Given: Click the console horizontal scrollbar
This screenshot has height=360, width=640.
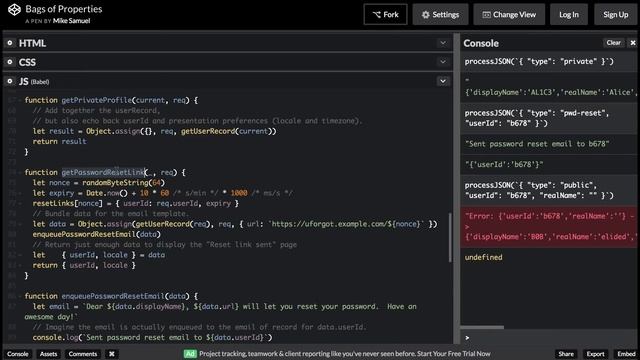Looking at the screenshot, I should [x=482, y=327].
